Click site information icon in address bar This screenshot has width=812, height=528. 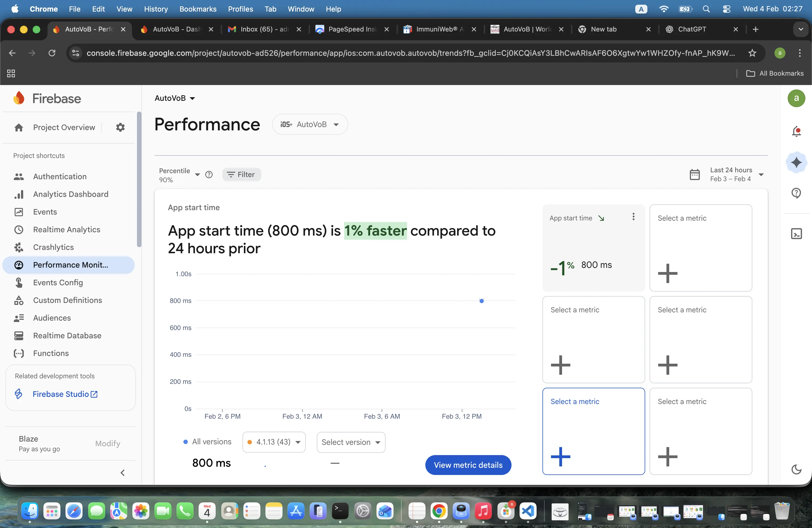(x=76, y=53)
